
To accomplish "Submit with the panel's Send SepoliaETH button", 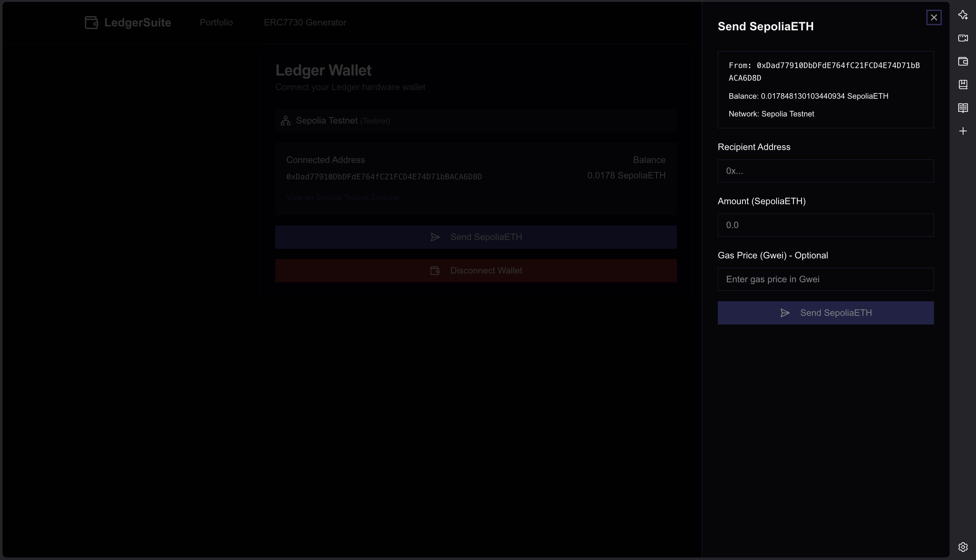I will [x=826, y=313].
